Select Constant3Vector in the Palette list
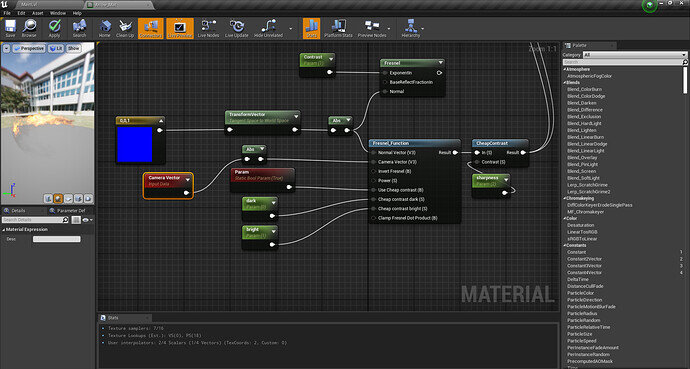The height and width of the screenshot is (369, 690). pos(584,266)
